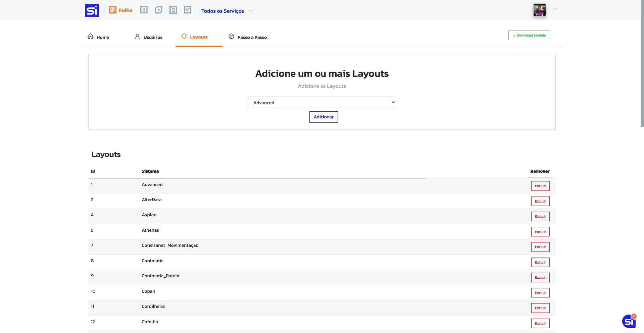Open the SI chat widget bubble
Image resolution: width=644 pixels, height=333 pixels.
point(629,321)
